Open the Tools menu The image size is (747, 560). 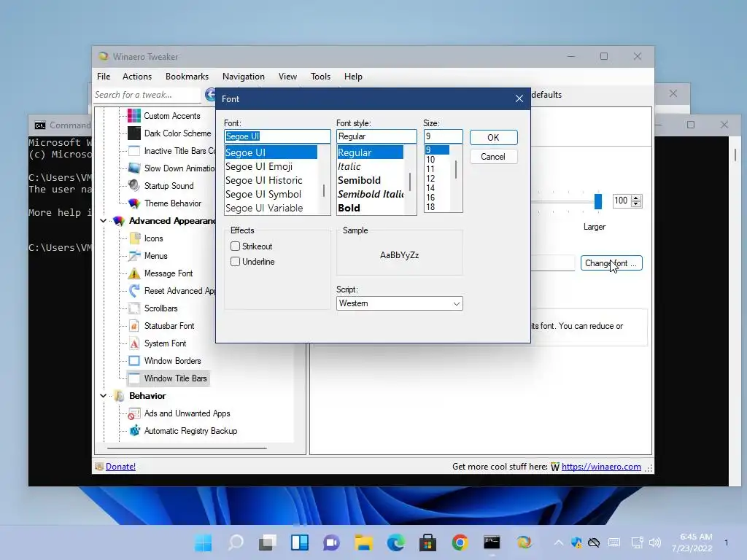321,76
